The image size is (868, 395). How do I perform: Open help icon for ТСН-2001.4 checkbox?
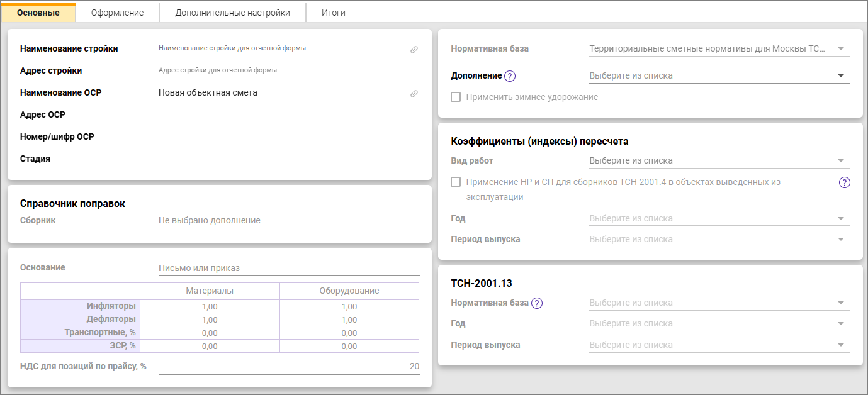tap(845, 182)
